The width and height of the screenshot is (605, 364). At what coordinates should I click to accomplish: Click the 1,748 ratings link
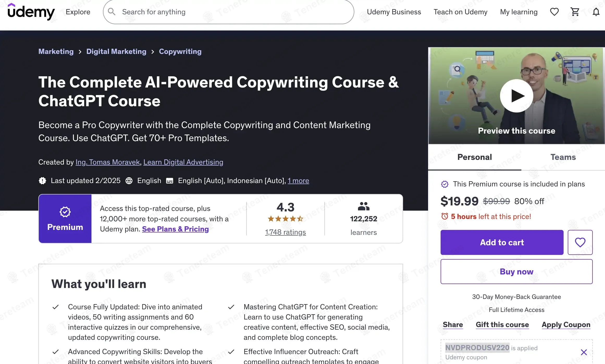[x=285, y=232]
